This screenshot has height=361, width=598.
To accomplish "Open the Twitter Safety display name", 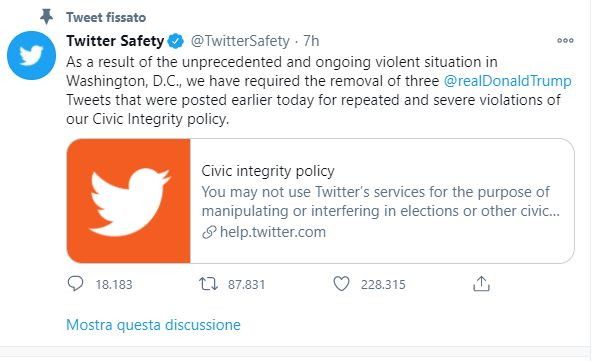I will [x=115, y=41].
